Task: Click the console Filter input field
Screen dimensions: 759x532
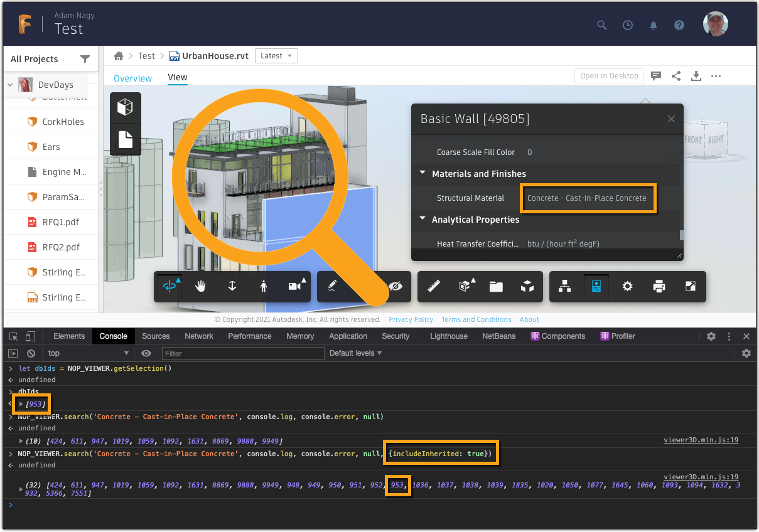Action: click(x=243, y=353)
